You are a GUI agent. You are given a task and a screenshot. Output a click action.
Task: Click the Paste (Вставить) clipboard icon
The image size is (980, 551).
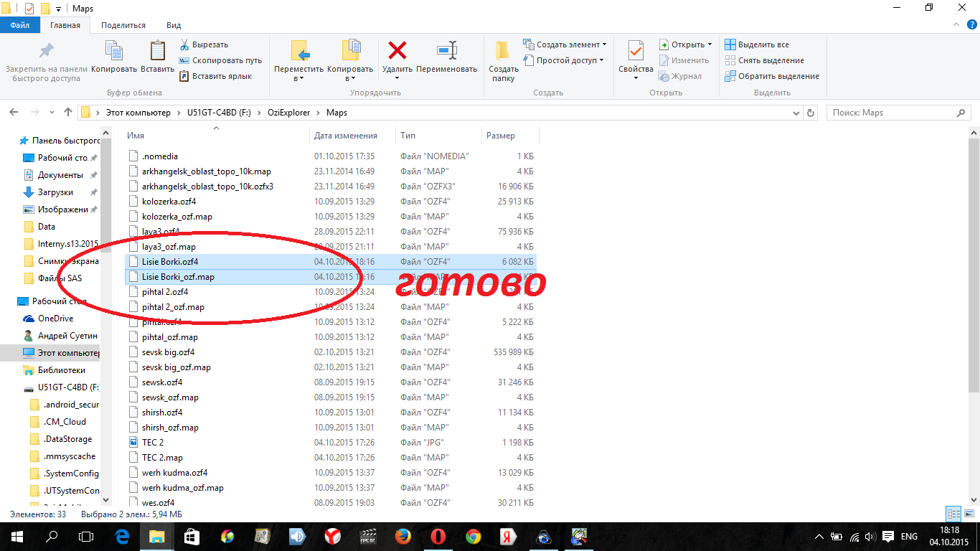coord(157,52)
